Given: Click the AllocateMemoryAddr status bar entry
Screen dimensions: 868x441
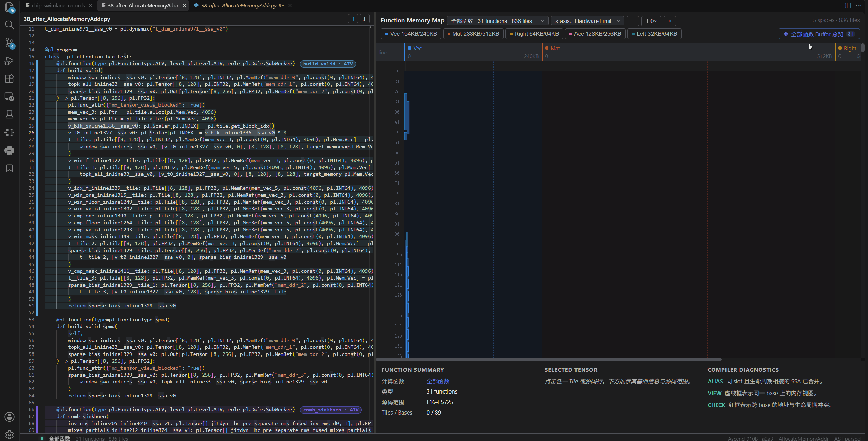Looking at the screenshot, I should 803,438.
